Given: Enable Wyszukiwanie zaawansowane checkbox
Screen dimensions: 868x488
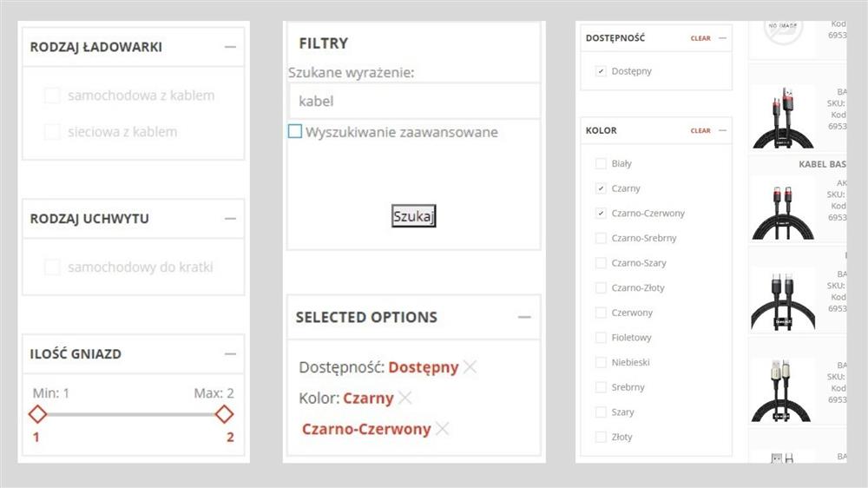Looking at the screenshot, I should 295,132.
